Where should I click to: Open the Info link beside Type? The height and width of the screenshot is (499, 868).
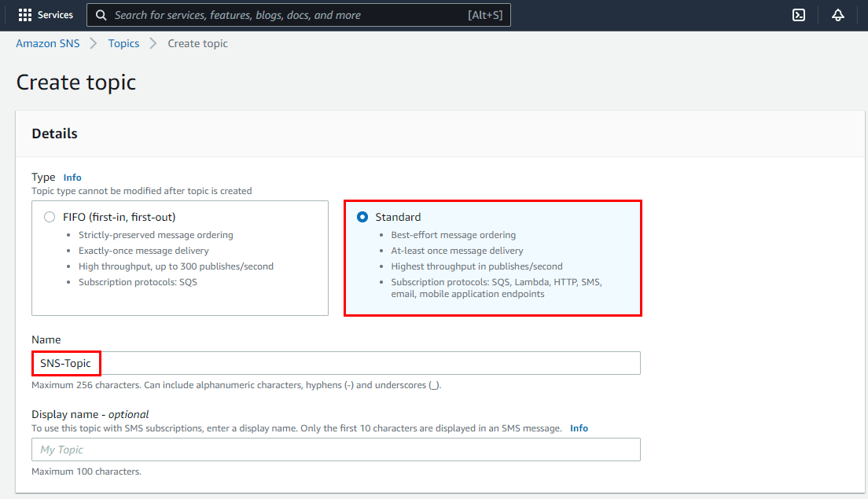[72, 178]
